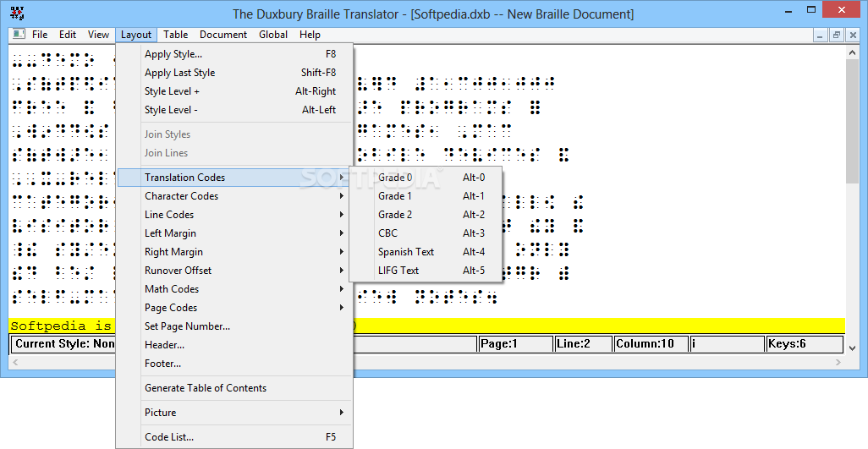Viewport: 868px width, 449px height.
Task: Select Grade 0 translation code
Action: [x=426, y=178]
